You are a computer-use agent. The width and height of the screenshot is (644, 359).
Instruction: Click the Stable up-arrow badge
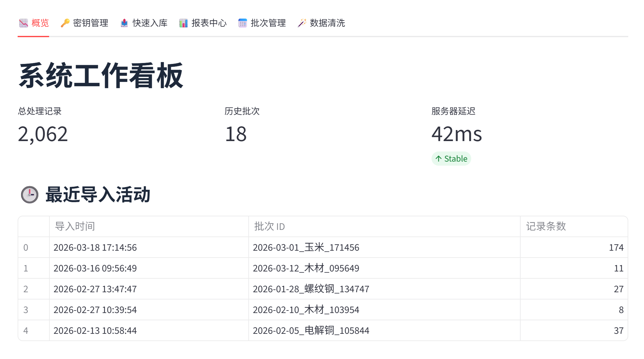451,159
